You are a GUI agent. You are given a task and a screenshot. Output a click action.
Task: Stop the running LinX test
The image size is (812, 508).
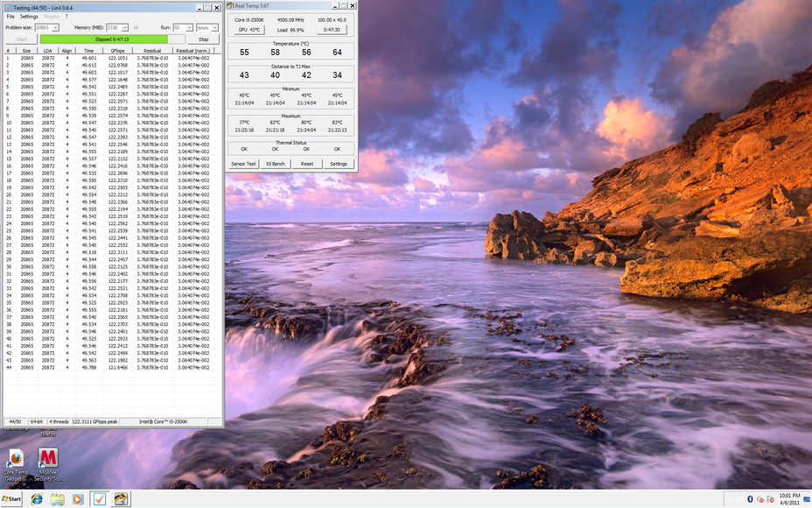[203, 39]
